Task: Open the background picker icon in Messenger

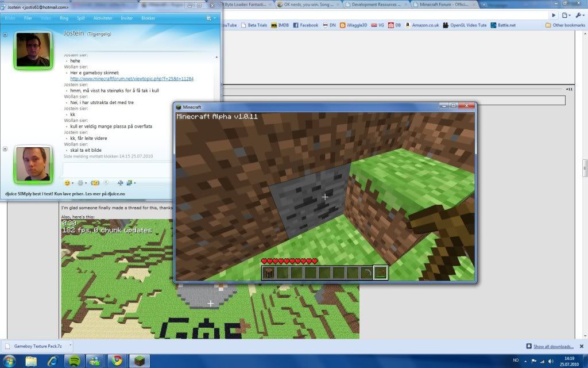Action: click(129, 183)
